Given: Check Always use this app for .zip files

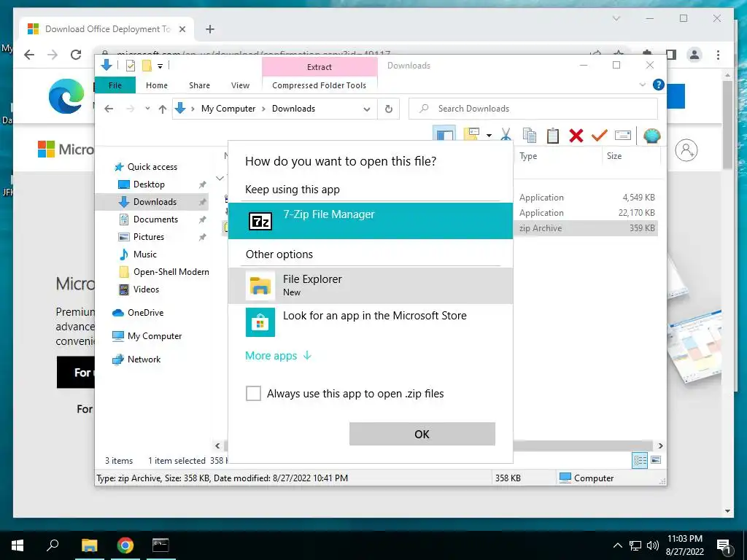Looking at the screenshot, I should (x=253, y=393).
